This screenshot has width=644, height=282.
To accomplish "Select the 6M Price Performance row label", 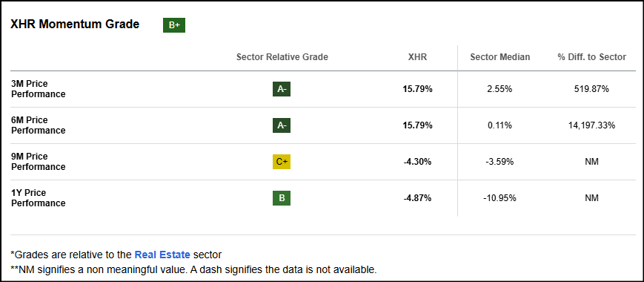I will (x=39, y=125).
